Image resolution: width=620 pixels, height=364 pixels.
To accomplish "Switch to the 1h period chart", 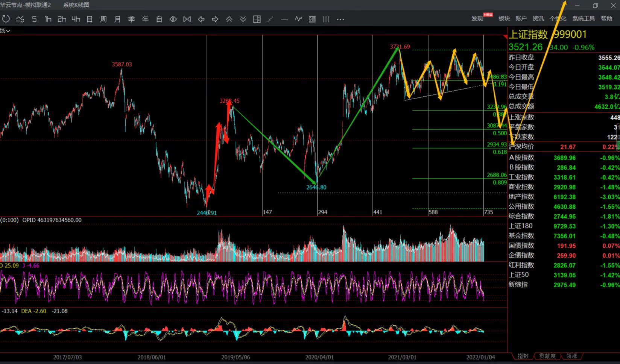I will click(48, 19).
